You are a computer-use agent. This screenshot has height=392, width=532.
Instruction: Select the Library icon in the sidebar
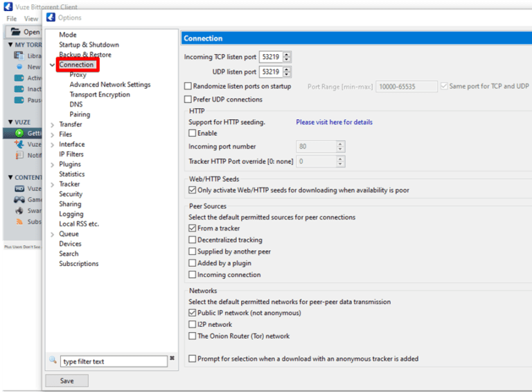pyautogui.click(x=19, y=55)
